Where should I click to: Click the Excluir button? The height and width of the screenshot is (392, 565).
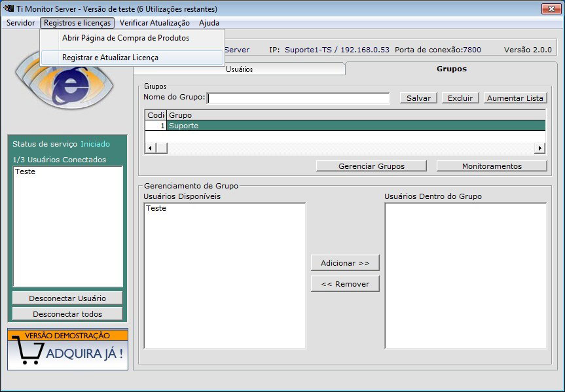[x=460, y=98]
